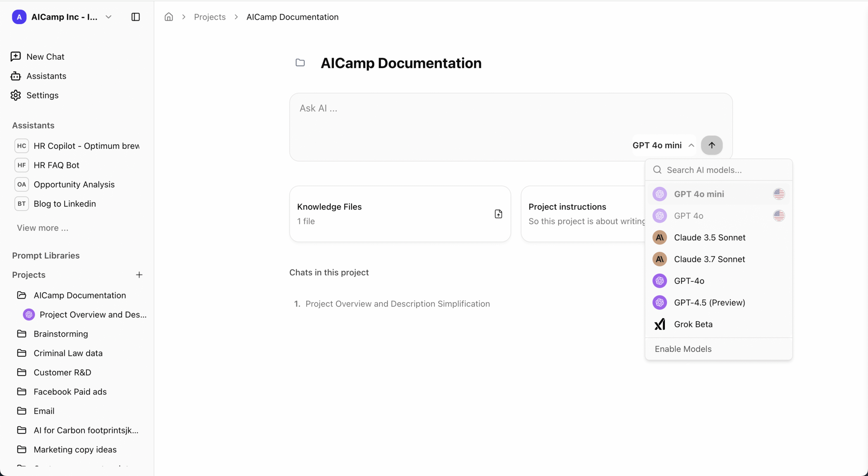Click the New Chat plus-bubble icon
Screen dimensions: 868x476
tap(16, 57)
